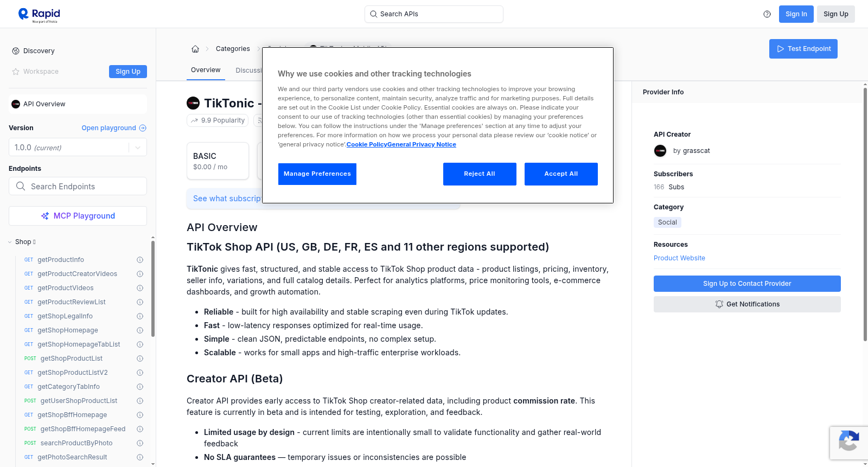Click the 9.9 Popularity badge
This screenshot has width=868, height=467.
(x=218, y=120)
